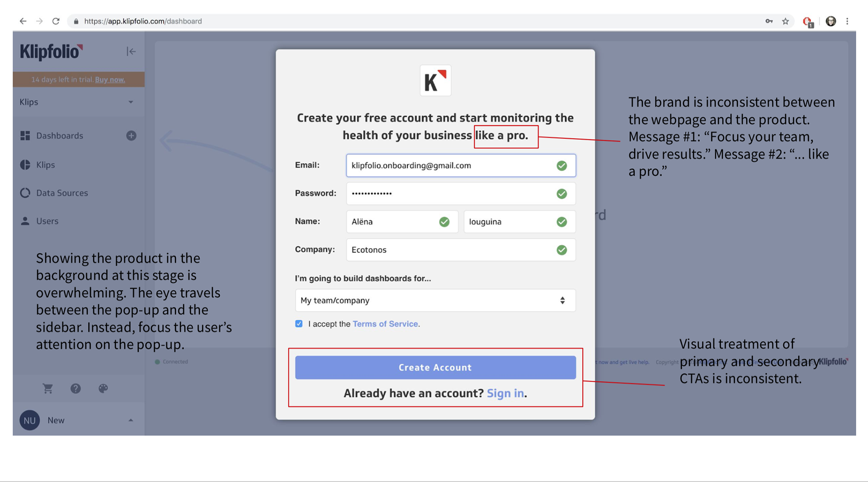This screenshot has width=868, height=482.
Task: Open the browser three-dot menu
Action: pyautogui.click(x=847, y=21)
